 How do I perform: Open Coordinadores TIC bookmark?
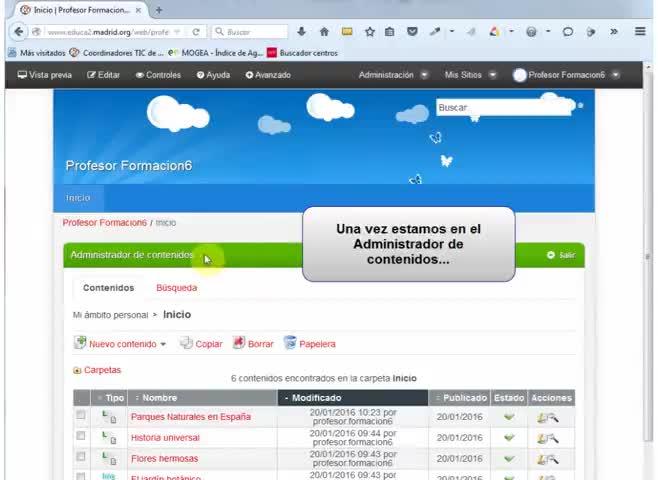coord(117,53)
